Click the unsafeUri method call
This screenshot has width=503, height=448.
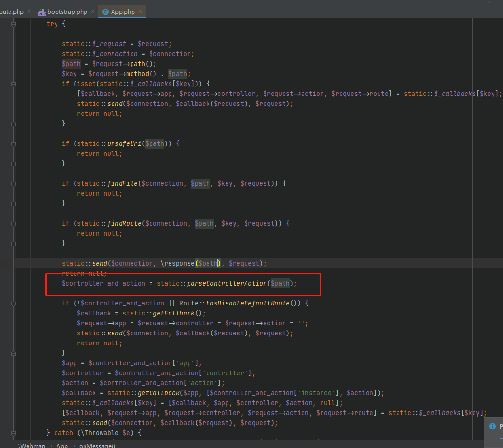pos(124,144)
